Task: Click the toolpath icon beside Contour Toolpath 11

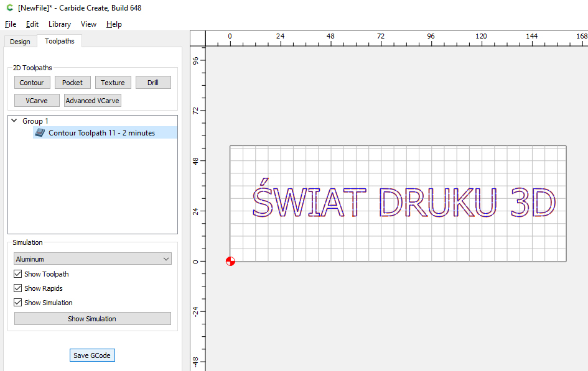Action: [40, 132]
